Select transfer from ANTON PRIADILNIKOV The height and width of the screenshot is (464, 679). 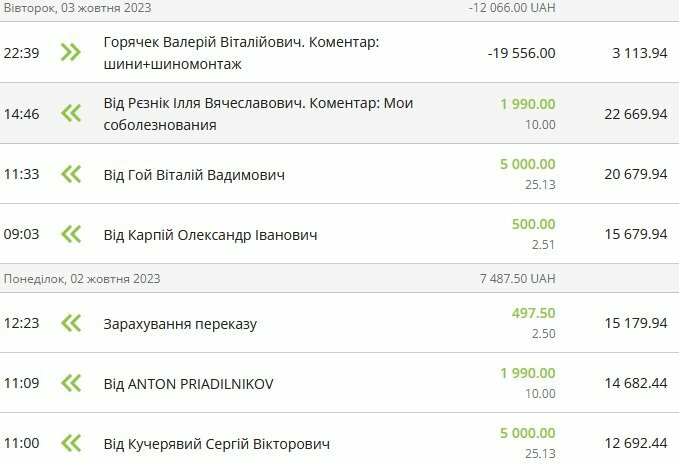pyautogui.click(x=188, y=384)
